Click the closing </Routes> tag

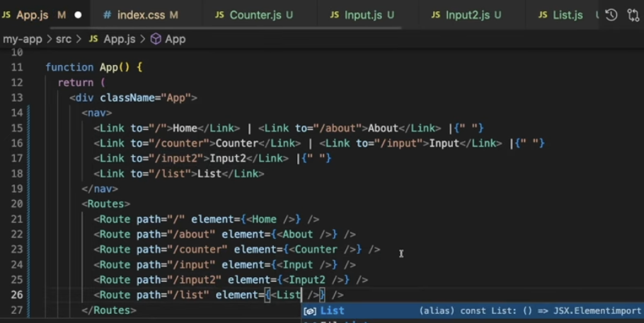[109, 310]
